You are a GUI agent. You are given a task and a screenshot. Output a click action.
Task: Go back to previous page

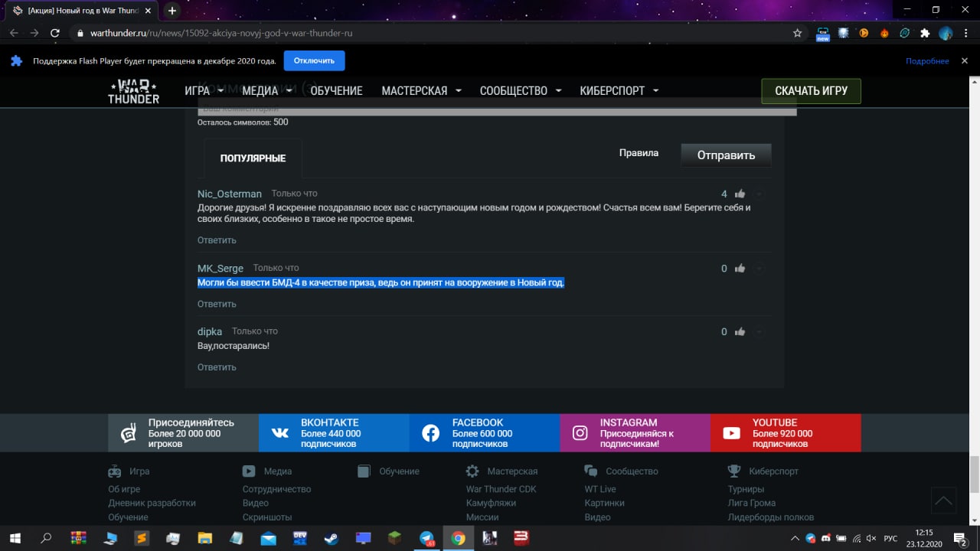(14, 33)
